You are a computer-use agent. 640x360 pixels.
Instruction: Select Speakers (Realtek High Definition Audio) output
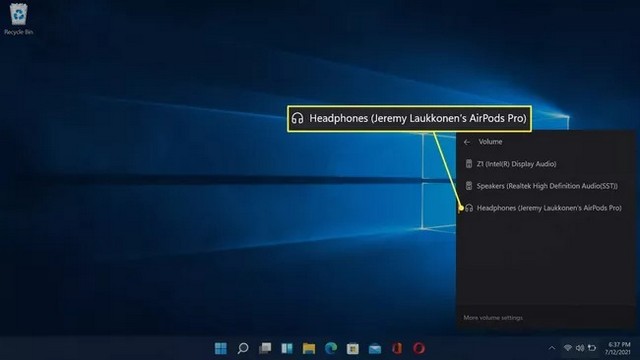click(x=546, y=186)
